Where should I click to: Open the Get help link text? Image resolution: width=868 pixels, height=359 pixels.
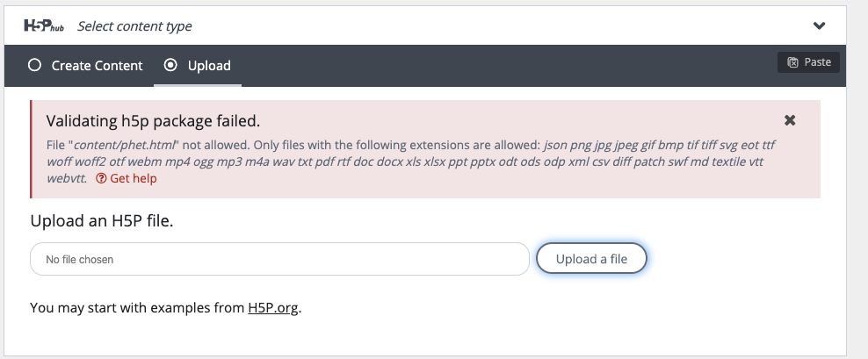(134, 179)
